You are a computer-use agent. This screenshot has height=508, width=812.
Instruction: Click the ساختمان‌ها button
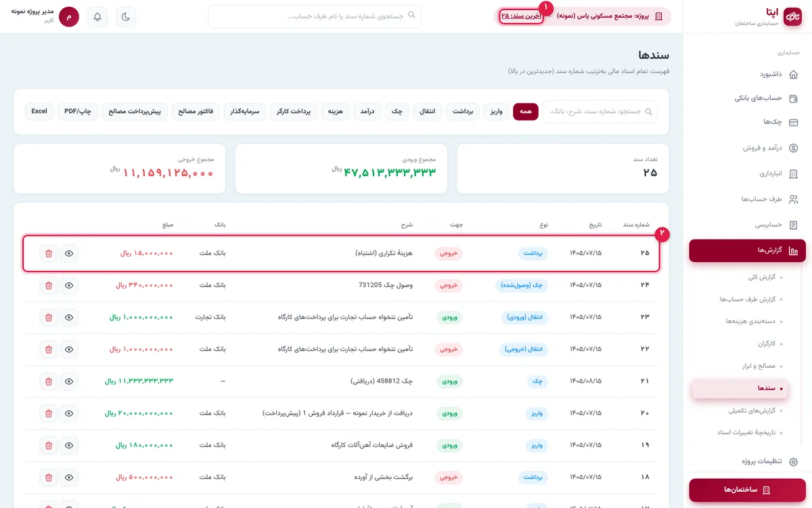748,490
